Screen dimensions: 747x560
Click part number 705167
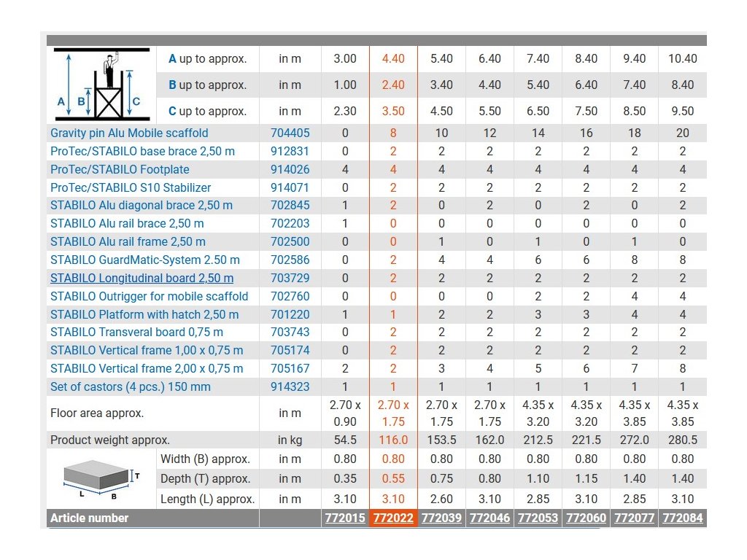[290, 368]
